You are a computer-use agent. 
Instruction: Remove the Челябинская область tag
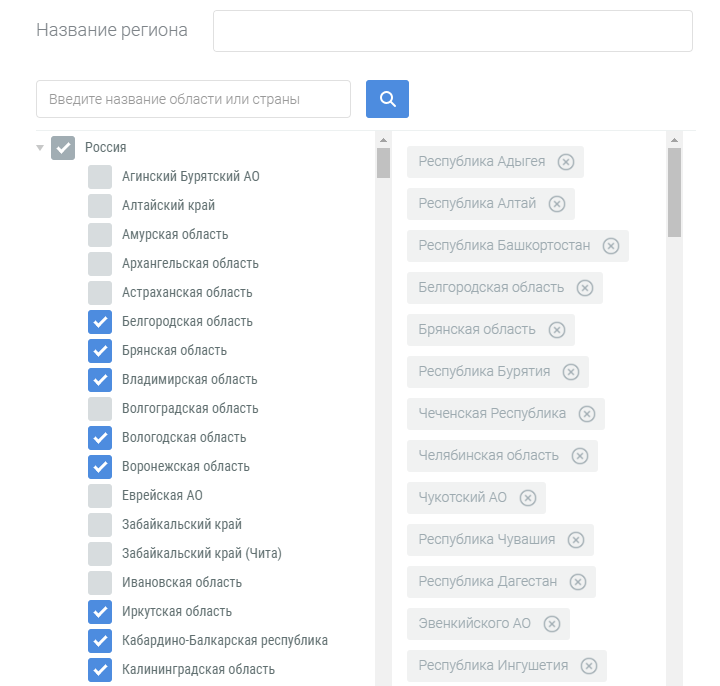point(579,456)
